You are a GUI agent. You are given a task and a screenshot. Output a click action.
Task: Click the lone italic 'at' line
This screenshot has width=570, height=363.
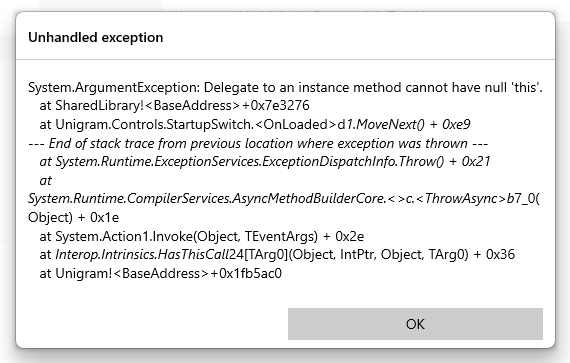pyautogui.click(x=45, y=180)
